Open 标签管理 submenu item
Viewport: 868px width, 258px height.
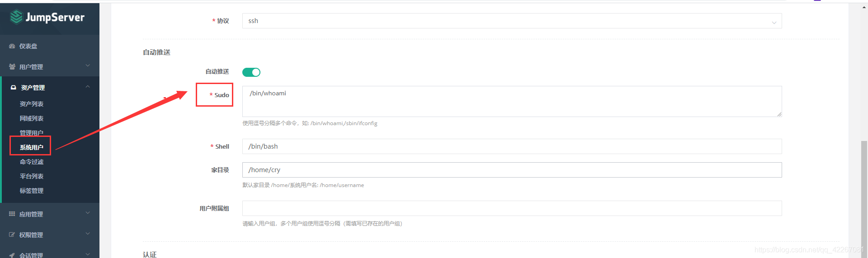click(32, 191)
